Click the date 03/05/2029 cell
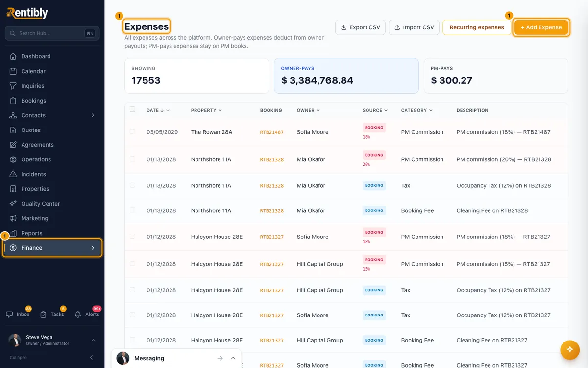This screenshot has width=588, height=368. click(162, 132)
